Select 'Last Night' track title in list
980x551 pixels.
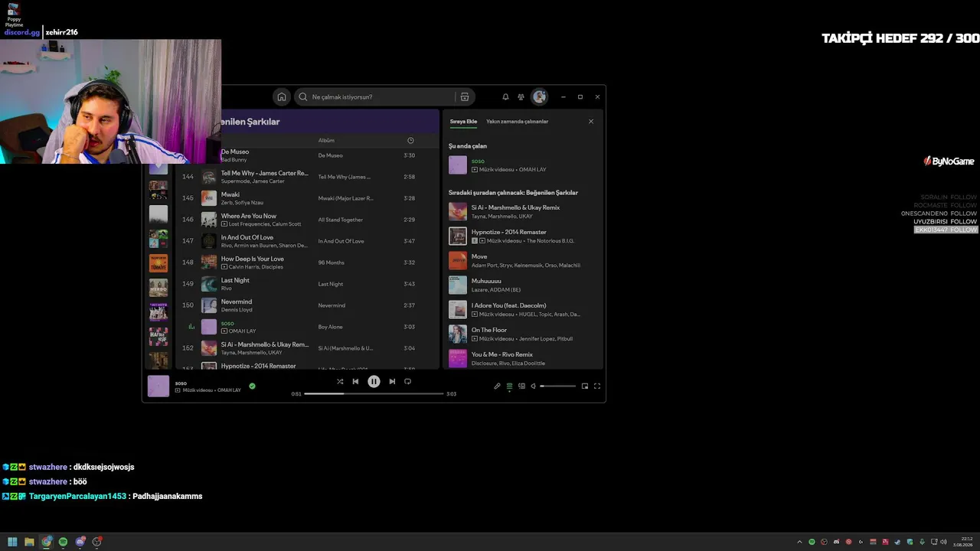[235, 280]
